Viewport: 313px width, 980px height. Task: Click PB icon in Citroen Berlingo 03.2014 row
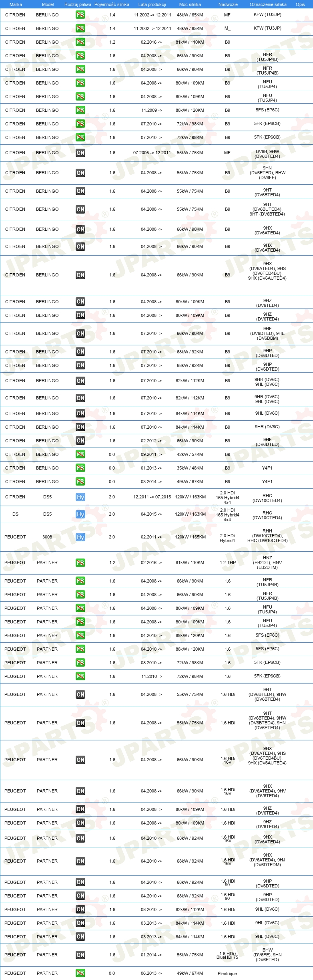pyautogui.click(x=80, y=482)
